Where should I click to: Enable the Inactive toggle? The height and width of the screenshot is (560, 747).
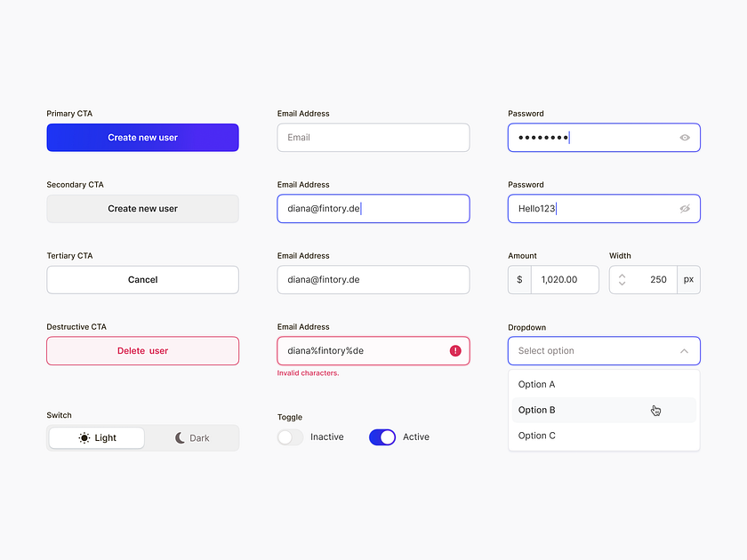[290, 437]
